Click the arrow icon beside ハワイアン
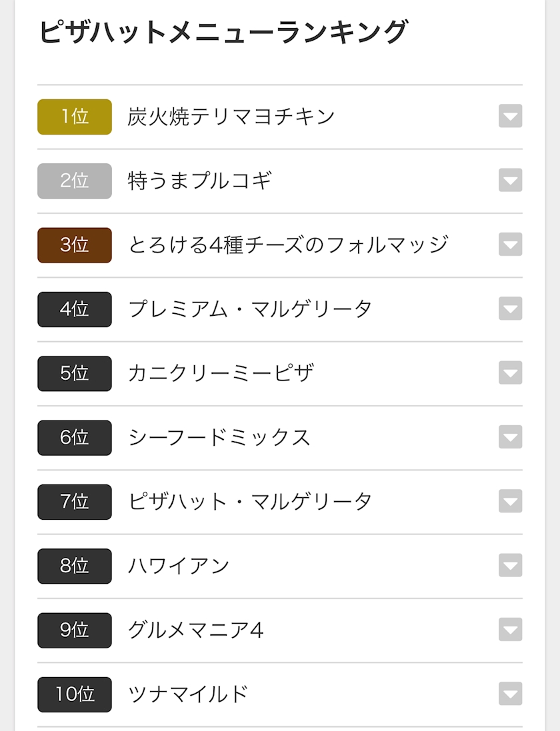Viewport: 560px width, 731px height. click(x=510, y=566)
